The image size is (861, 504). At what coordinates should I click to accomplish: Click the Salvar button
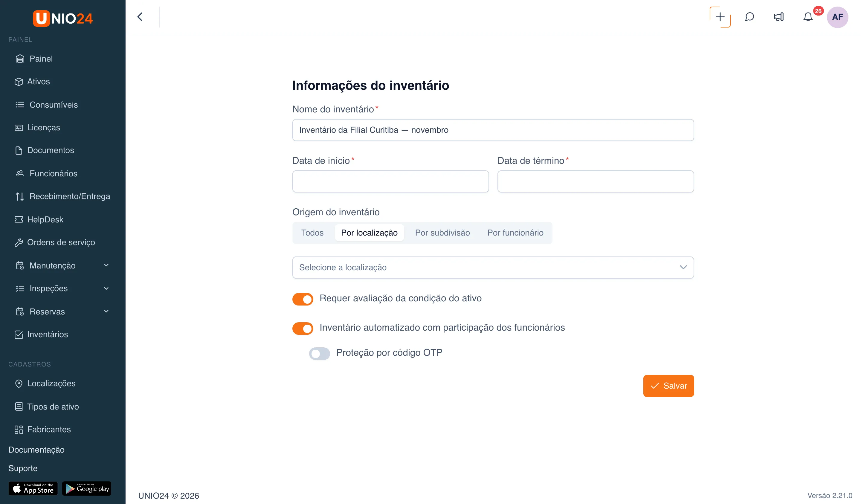669,386
